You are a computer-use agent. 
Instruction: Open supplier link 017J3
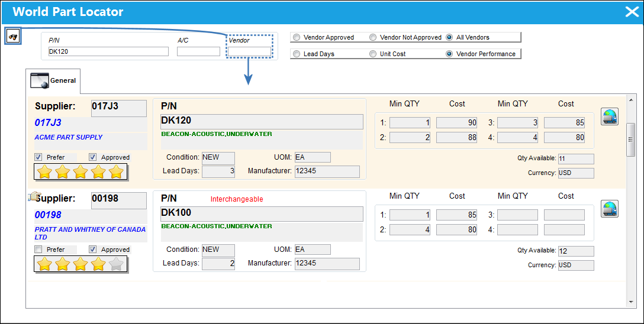(48, 122)
